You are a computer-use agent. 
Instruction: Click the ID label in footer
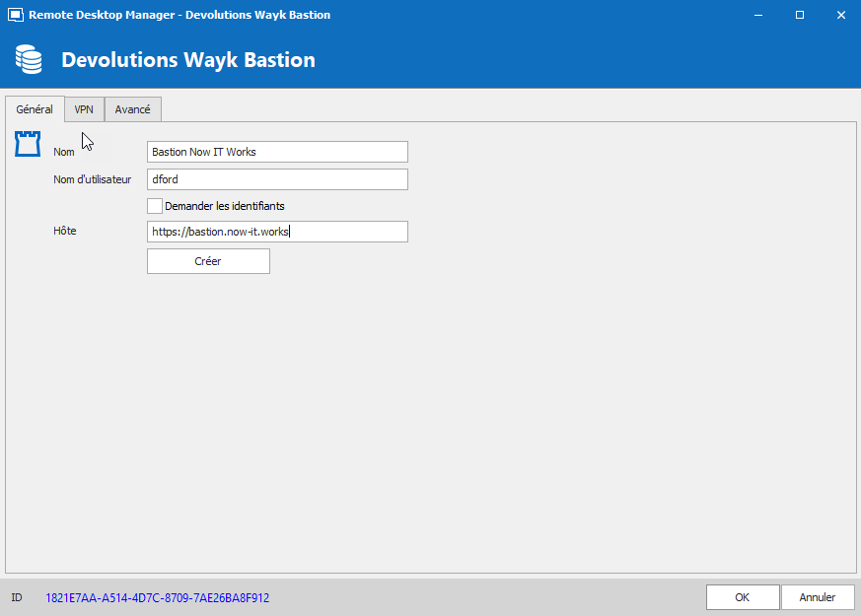pos(17,597)
